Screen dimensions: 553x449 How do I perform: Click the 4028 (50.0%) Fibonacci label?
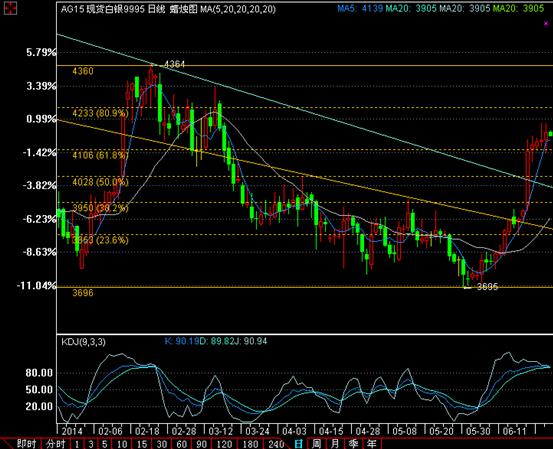pos(100,182)
